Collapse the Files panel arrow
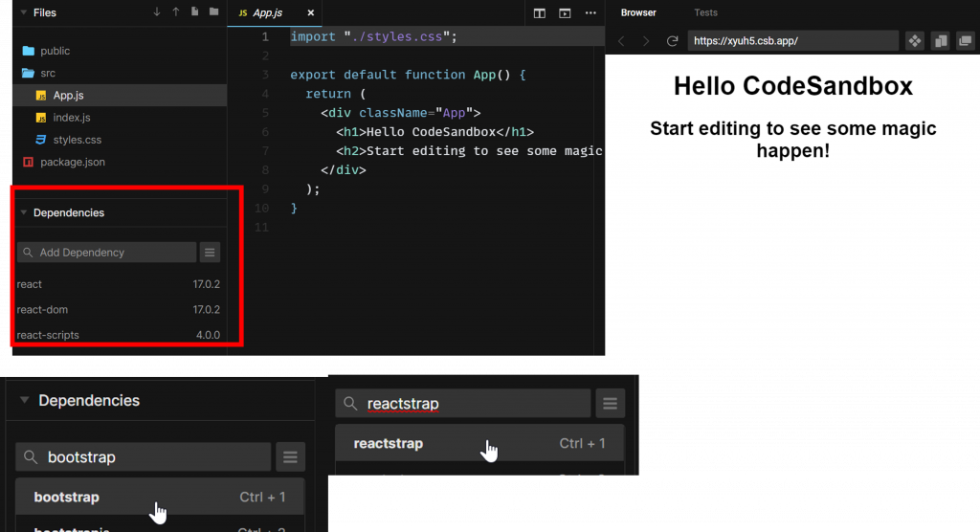This screenshot has width=980, height=532. pyautogui.click(x=23, y=12)
